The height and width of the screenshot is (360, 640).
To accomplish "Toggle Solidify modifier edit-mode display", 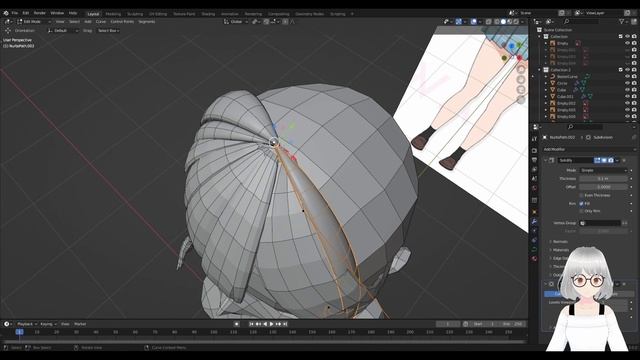I will pyautogui.click(x=597, y=160).
